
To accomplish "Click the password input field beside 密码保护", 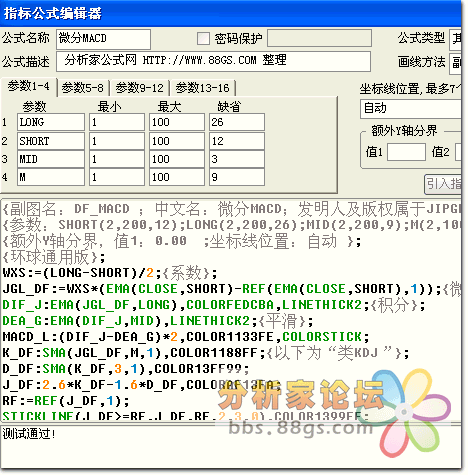I will (x=319, y=38).
